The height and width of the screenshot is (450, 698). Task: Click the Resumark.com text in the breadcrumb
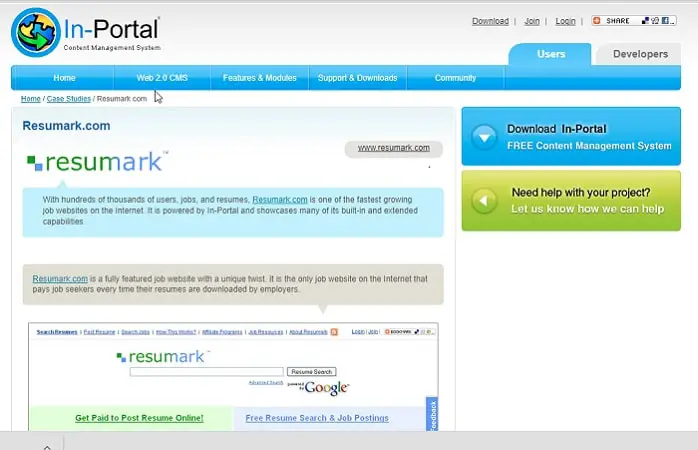[122, 99]
